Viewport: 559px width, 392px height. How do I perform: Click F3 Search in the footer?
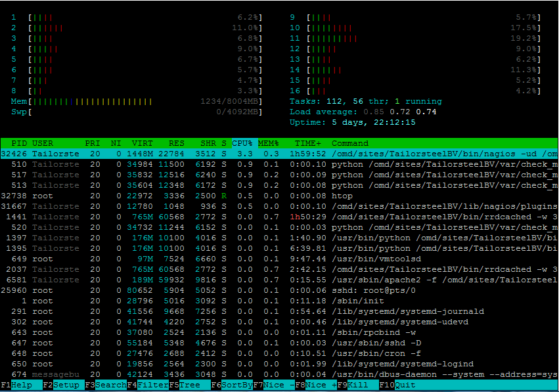(x=106, y=385)
